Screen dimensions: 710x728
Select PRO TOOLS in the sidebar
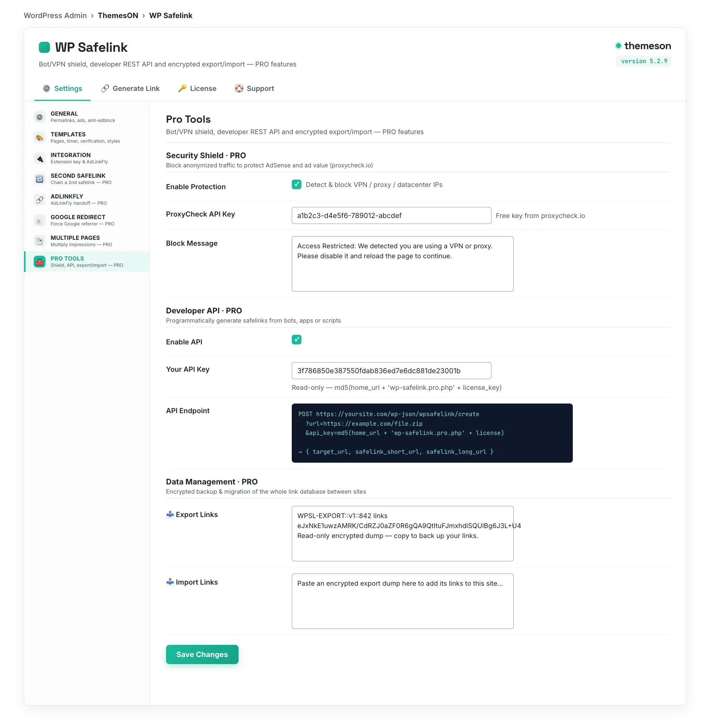(87, 262)
